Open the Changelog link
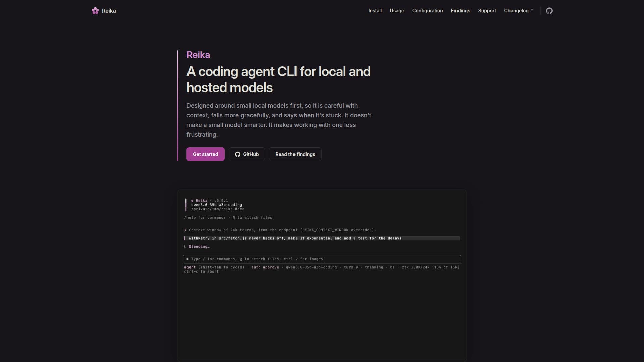Screen dimensions: 644x362 pos(516,11)
